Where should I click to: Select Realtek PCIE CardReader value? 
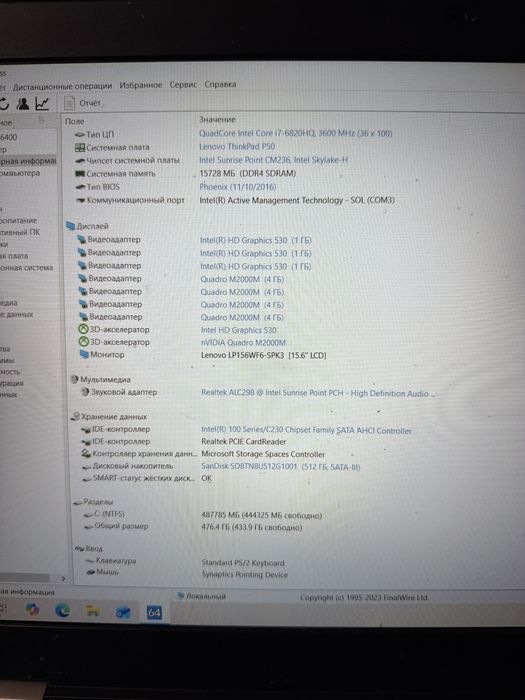pos(243,442)
